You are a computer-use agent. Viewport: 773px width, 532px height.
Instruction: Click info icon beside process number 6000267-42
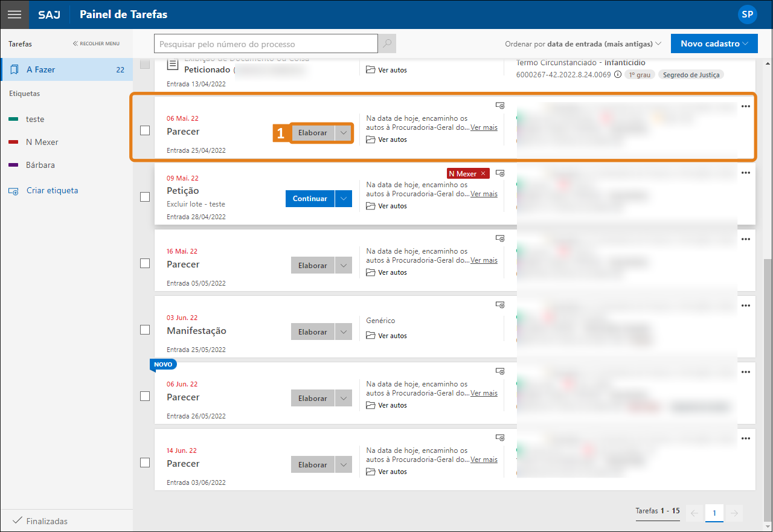(617, 75)
